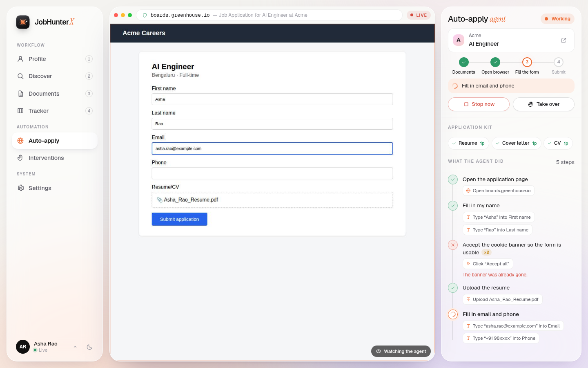
Task: Click the Open browser step checkmark
Action: click(495, 62)
